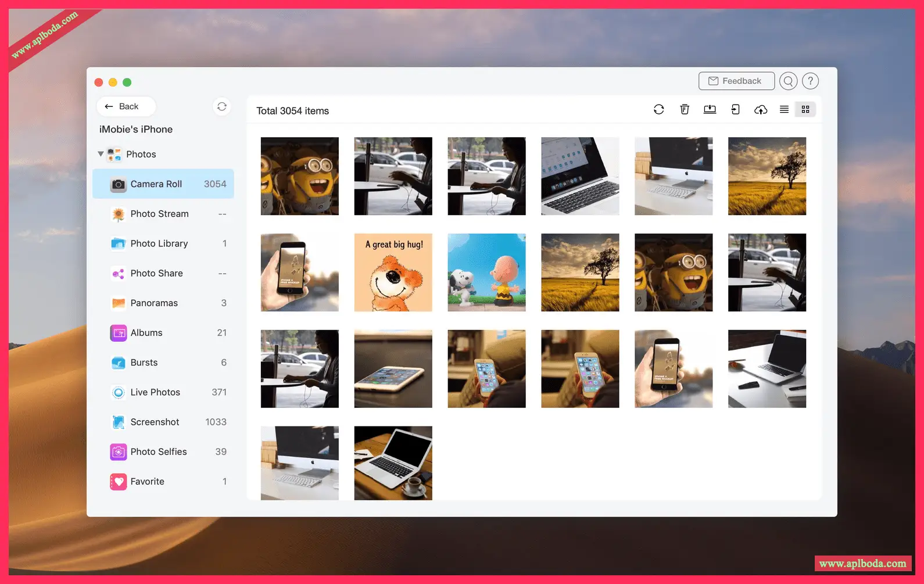
Task: Click the Camera Roll count 3054
Action: point(215,184)
